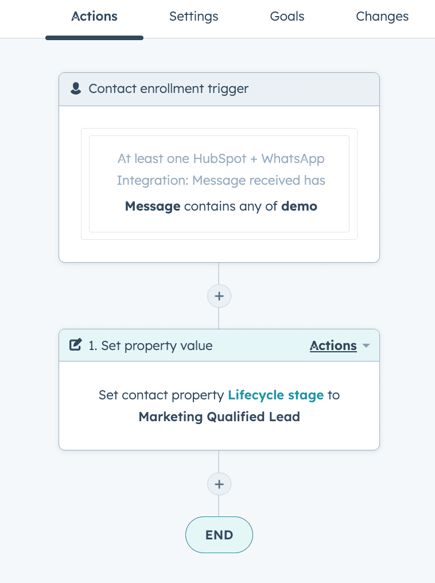The width and height of the screenshot is (435, 583).
Task: Switch to the Settings tab
Action: click(194, 16)
